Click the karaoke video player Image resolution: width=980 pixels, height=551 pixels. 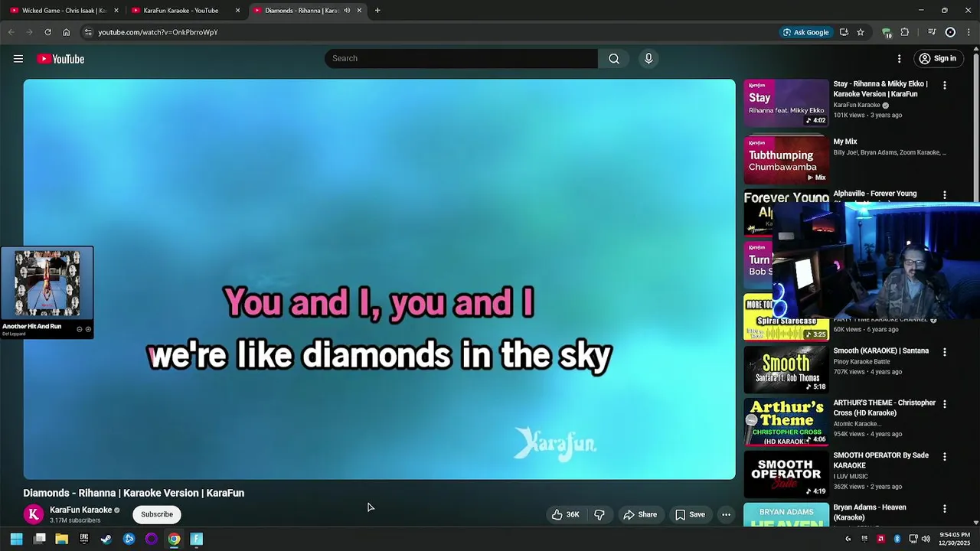(379, 279)
